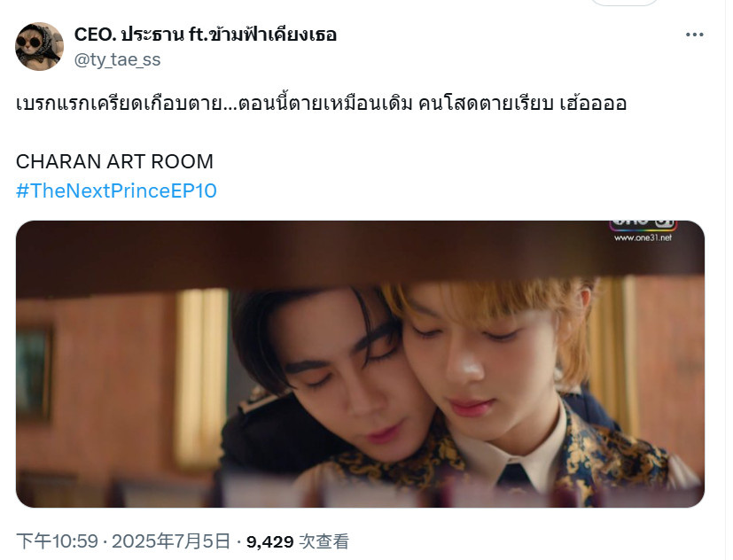Click the partially visible pill button at top
The width and height of the screenshot is (733, 560).
[x=624, y=3]
